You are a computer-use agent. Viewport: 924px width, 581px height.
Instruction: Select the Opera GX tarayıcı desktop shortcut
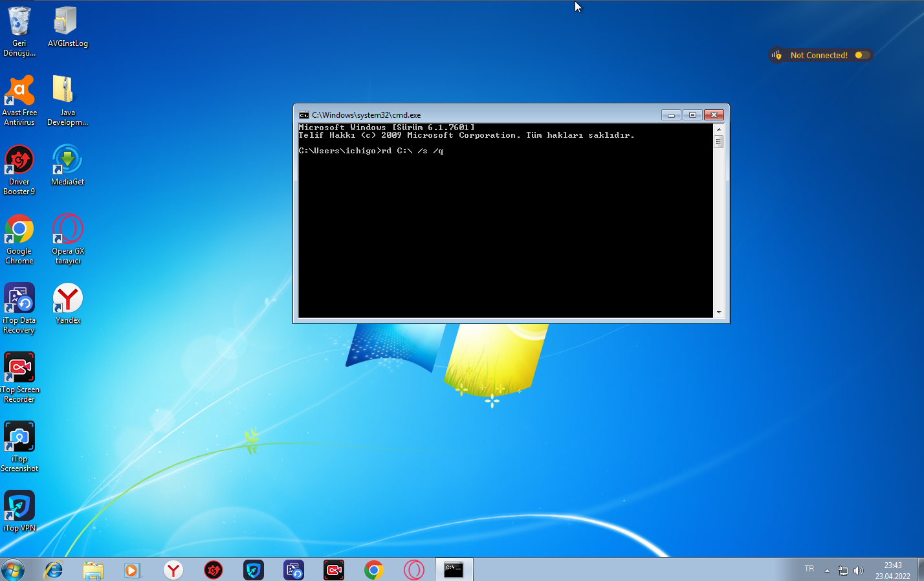coord(67,239)
